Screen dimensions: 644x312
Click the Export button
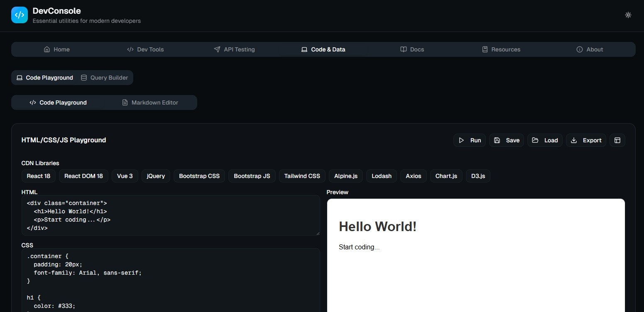(586, 140)
